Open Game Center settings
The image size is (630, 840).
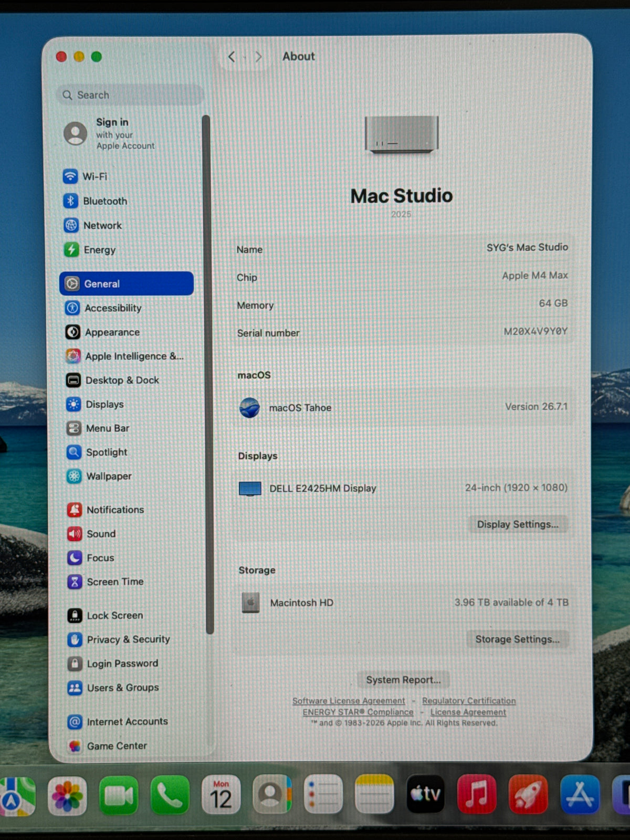click(107, 746)
